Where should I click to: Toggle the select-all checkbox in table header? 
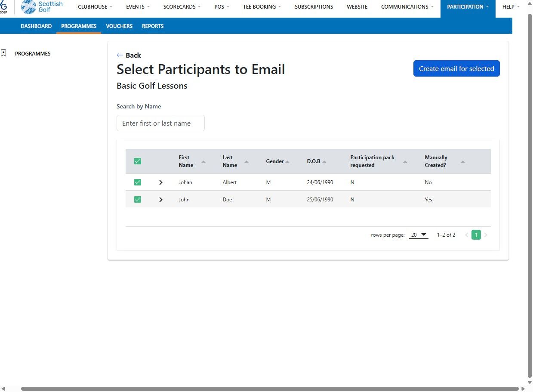138,161
